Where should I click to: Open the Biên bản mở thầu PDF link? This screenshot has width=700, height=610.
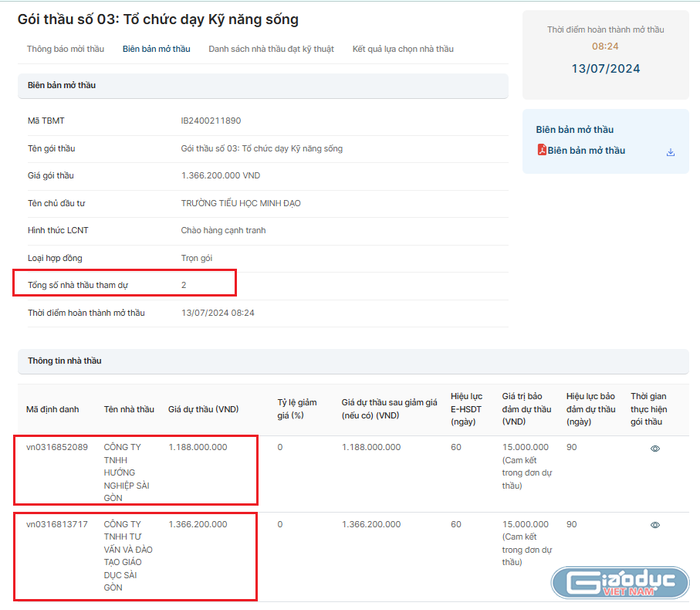point(586,151)
